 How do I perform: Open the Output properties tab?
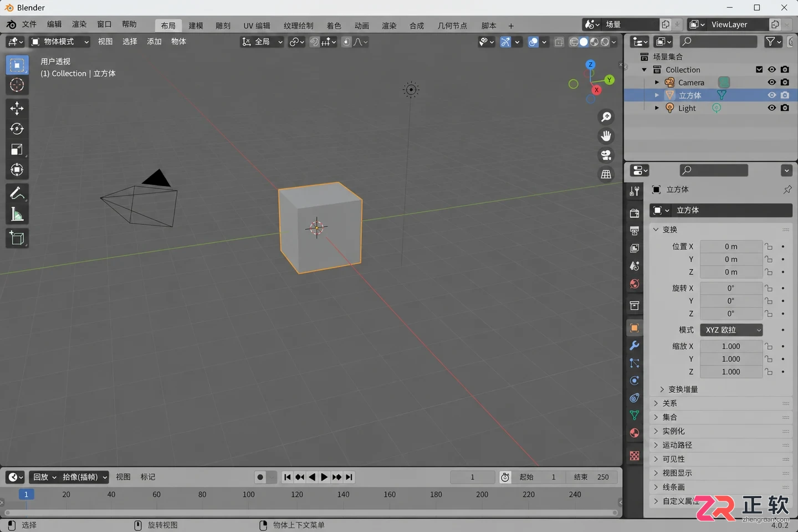tap(635, 231)
